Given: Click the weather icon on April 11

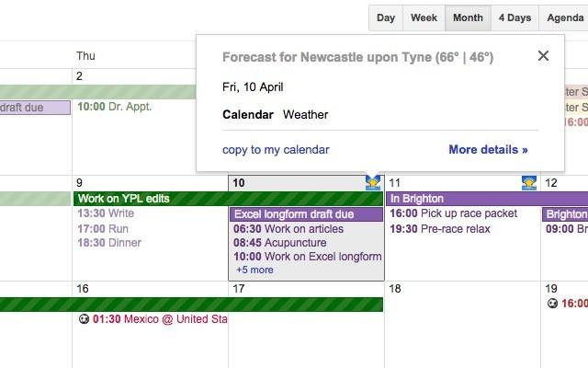Looking at the screenshot, I should pyautogui.click(x=529, y=183).
